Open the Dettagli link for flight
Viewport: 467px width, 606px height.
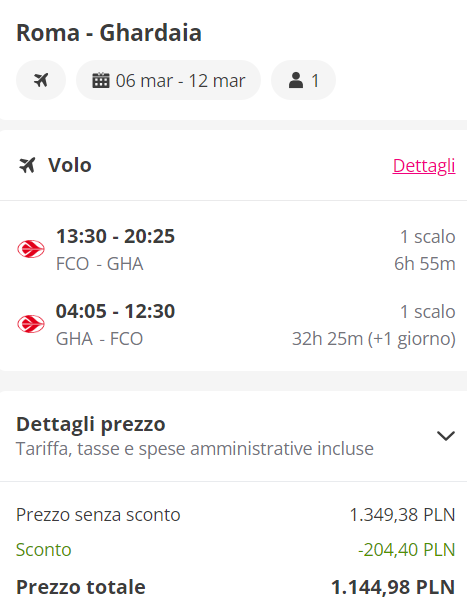pos(424,166)
